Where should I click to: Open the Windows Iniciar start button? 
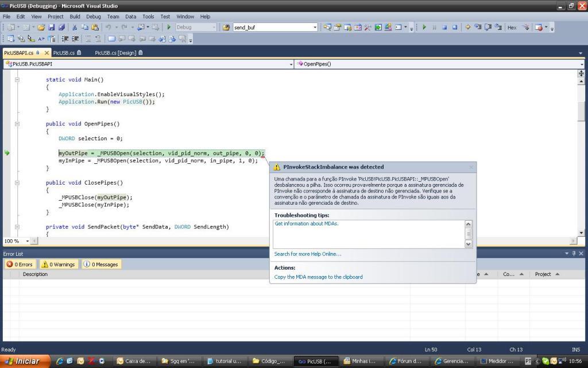coord(25,361)
